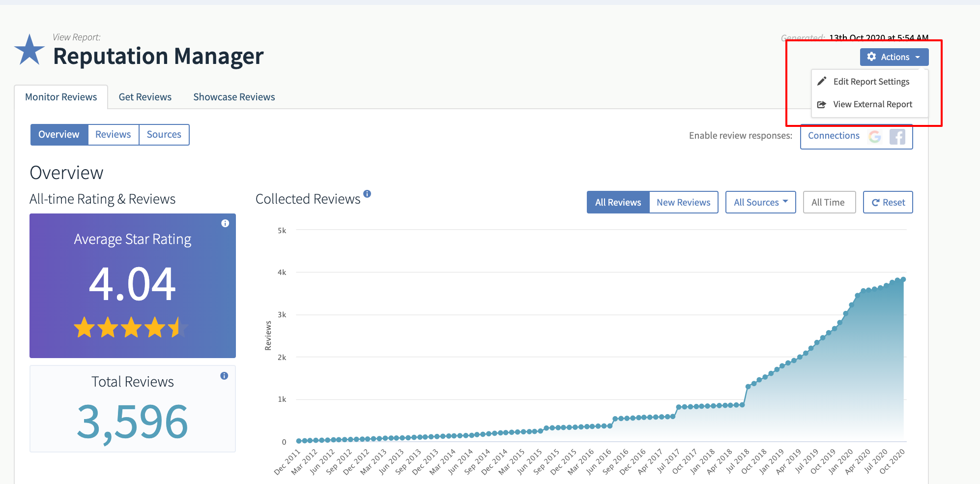Image resolution: width=980 pixels, height=484 pixels.
Task: Open Google review connection icon
Action: (876, 136)
